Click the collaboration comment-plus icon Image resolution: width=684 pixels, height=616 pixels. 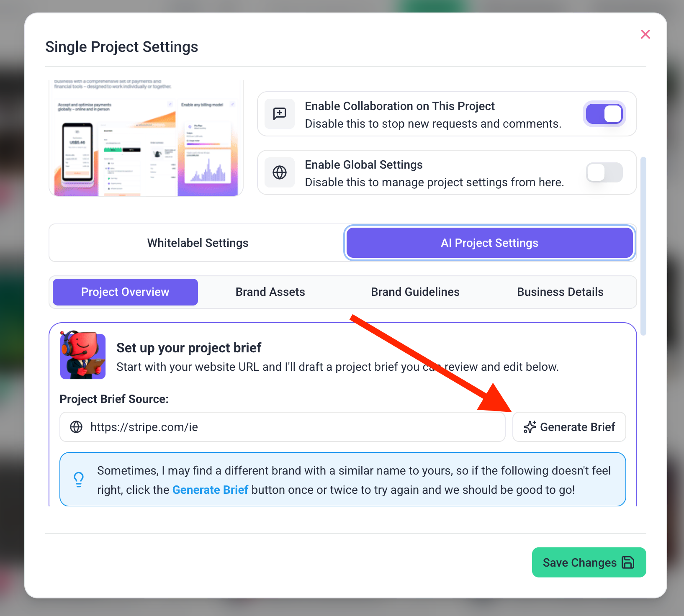pos(280,114)
